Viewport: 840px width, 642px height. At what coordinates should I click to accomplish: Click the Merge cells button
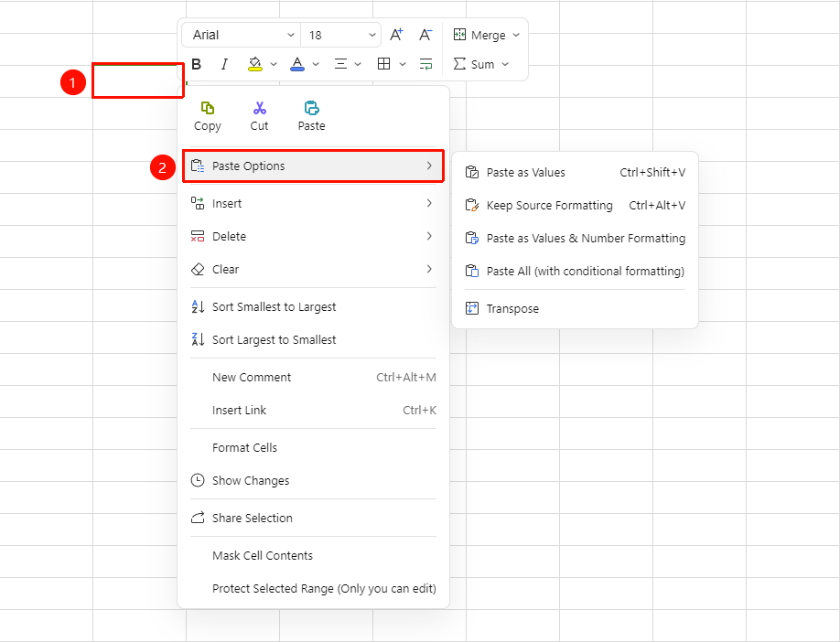click(x=479, y=35)
